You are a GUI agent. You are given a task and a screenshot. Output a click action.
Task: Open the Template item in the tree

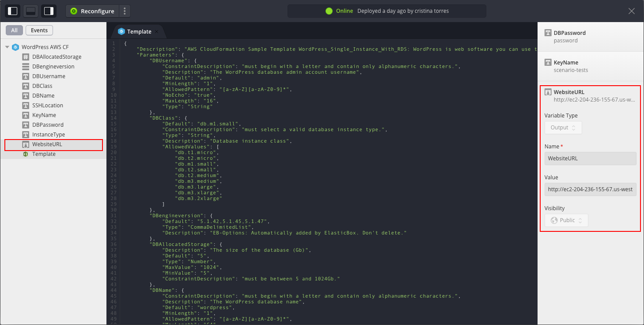[44, 154]
